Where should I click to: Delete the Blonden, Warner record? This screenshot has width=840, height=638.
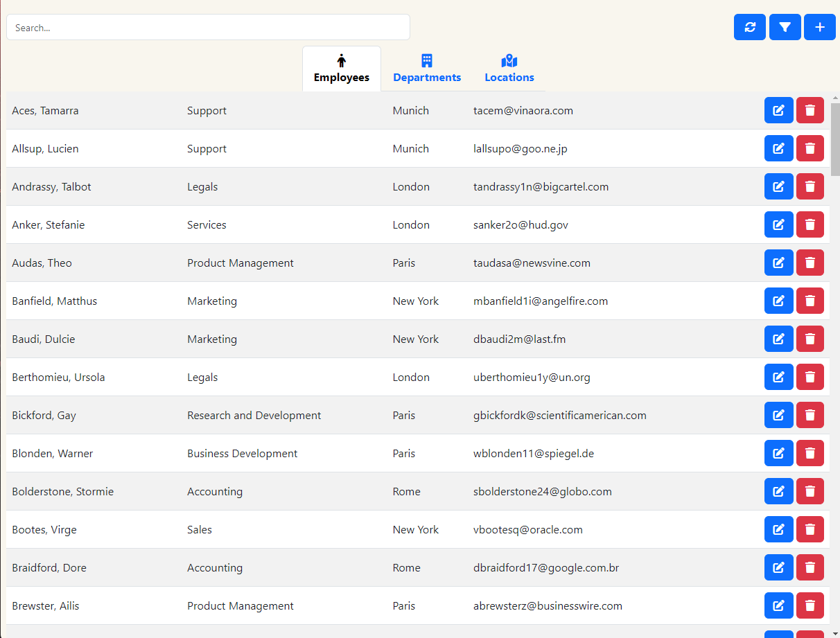(x=810, y=453)
